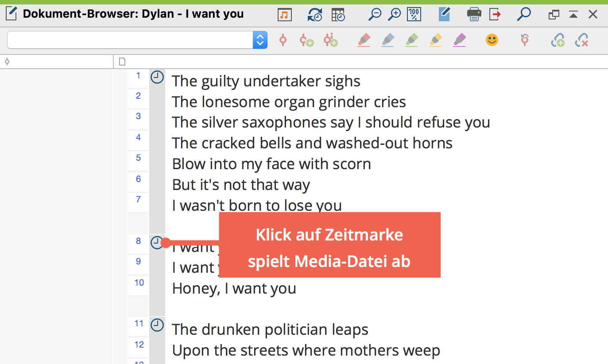
Task: Code with emoticon smiley icon
Action: click(x=492, y=40)
